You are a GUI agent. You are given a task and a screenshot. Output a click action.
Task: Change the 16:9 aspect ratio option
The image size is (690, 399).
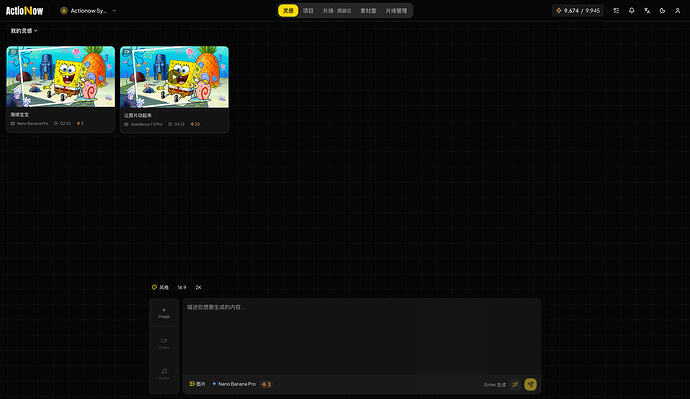point(182,287)
